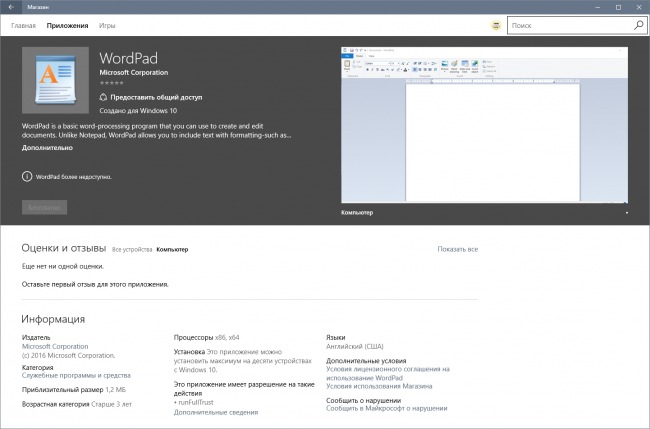Click the disabled Бесплатно button
Image resolution: width=650 pixels, height=429 pixels.
tap(44, 207)
